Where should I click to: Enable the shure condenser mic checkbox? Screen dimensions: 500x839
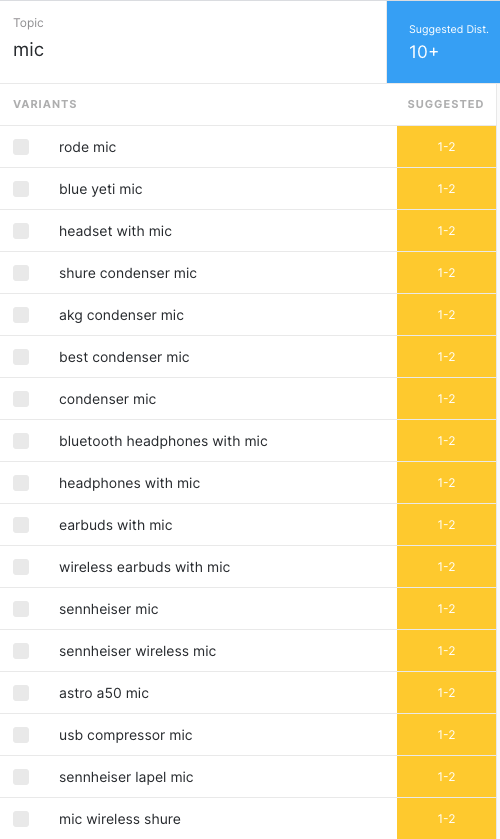click(21, 273)
